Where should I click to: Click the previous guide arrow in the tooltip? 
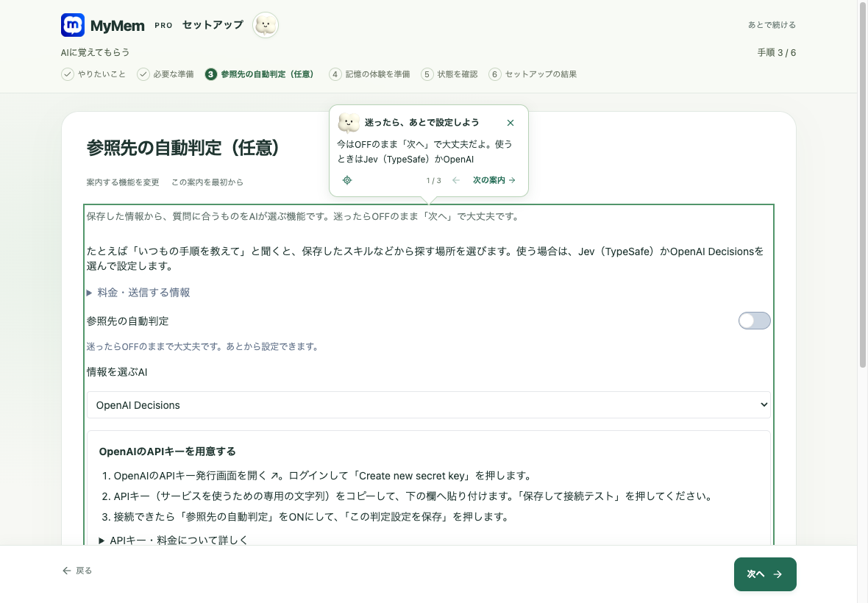point(455,180)
